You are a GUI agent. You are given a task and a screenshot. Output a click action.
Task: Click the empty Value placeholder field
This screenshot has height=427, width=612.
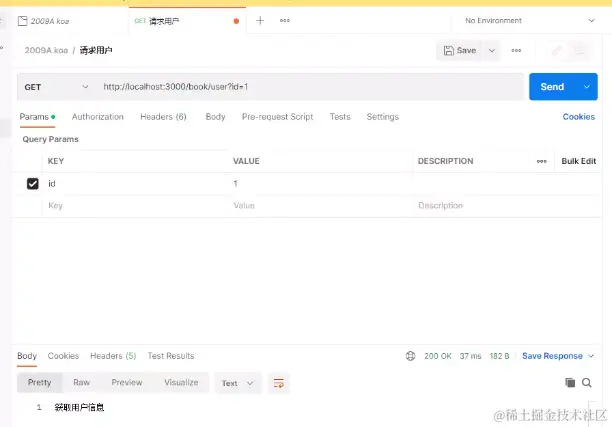pyautogui.click(x=320, y=206)
